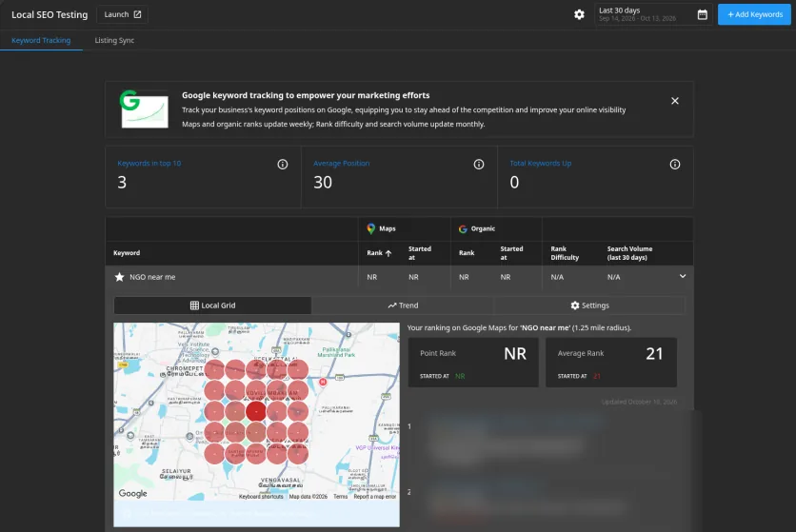Click the Google logo on the map

(133, 493)
